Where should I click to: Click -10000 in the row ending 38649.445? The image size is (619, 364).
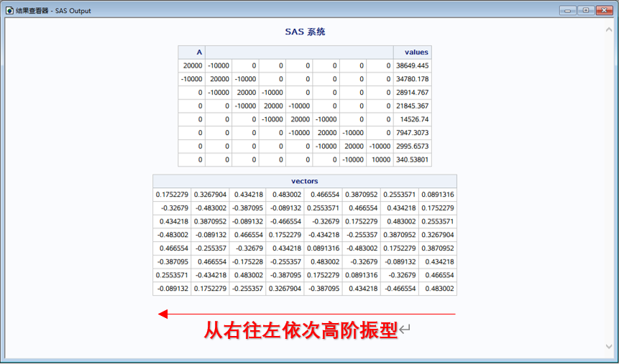(x=219, y=65)
